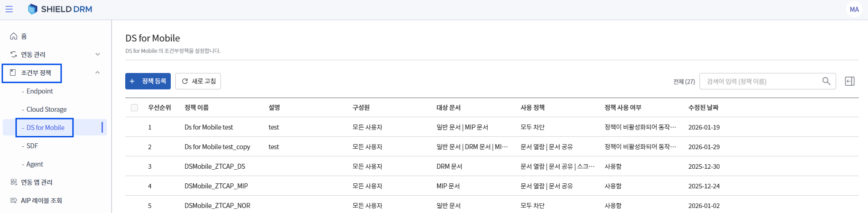Viewport: 868px width, 213px height.
Task: Open AIP 레이블 조회 in the sidebar
Action: tap(41, 201)
